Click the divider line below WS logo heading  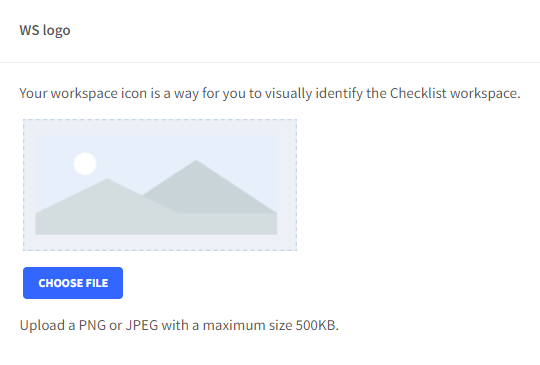coord(270,63)
